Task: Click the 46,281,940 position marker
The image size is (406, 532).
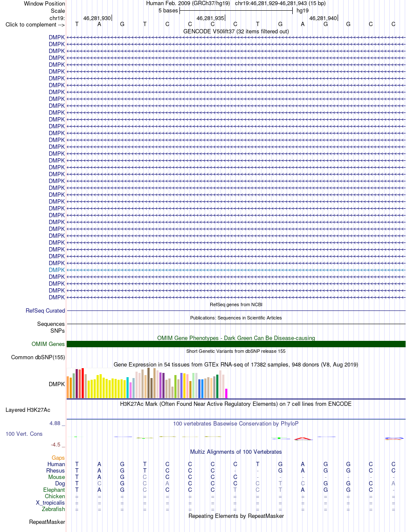Action: [x=323, y=18]
